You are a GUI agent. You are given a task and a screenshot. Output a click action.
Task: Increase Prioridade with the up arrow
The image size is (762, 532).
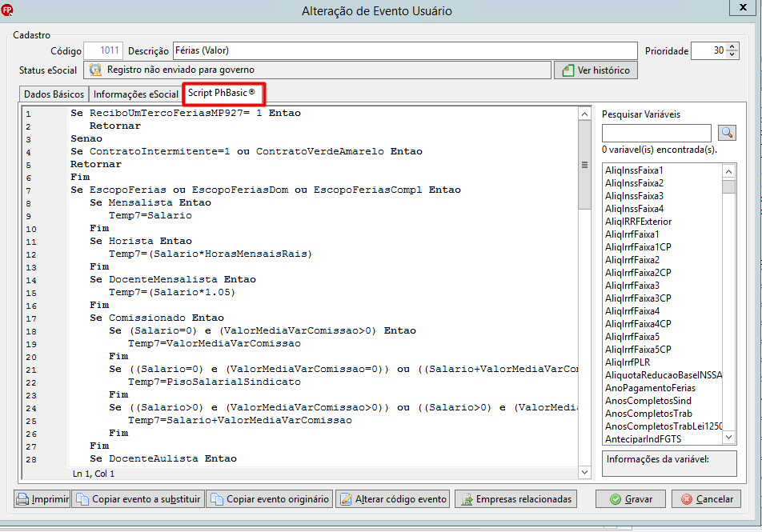pyautogui.click(x=732, y=46)
